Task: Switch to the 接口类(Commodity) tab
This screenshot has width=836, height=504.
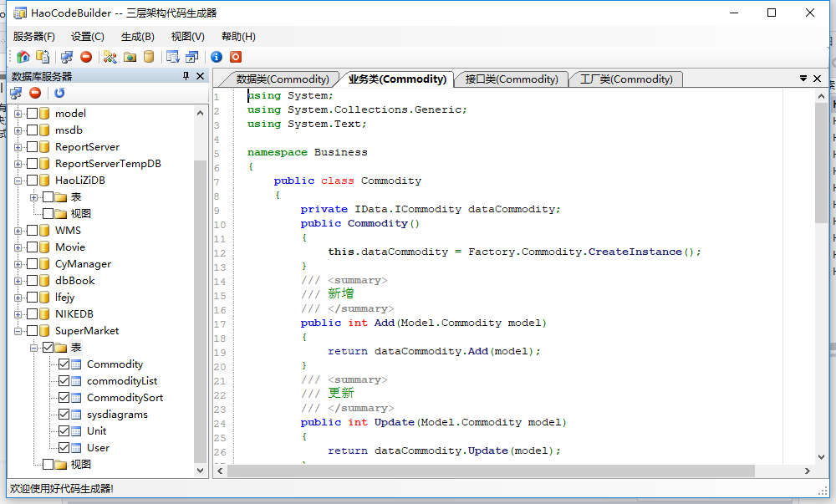Action: pyautogui.click(x=511, y=79)
